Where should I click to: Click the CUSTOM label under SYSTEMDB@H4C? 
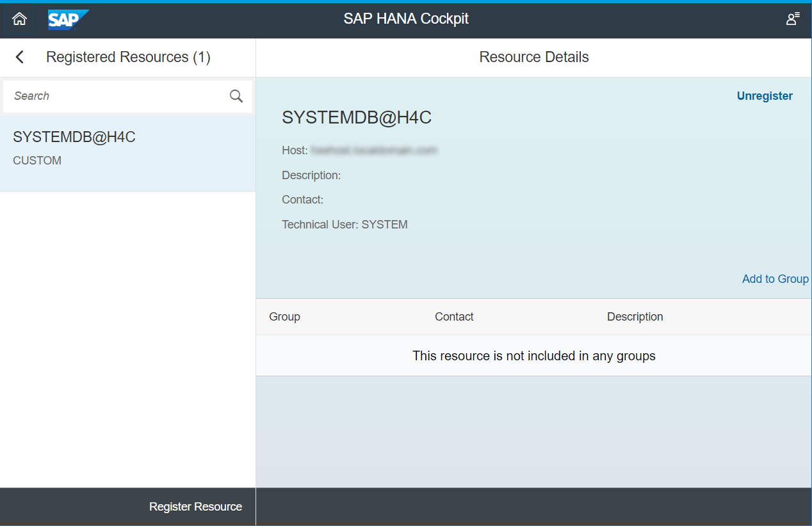[37, 160]
